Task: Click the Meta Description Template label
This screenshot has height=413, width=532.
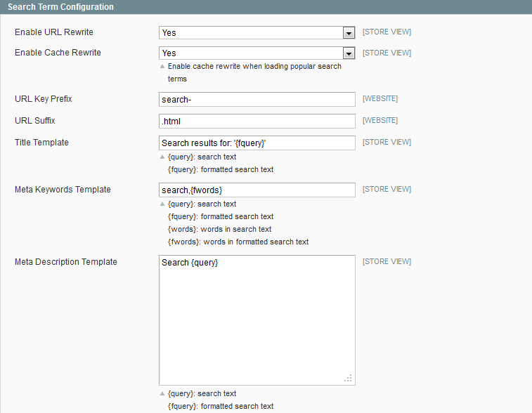Action: 66,262
